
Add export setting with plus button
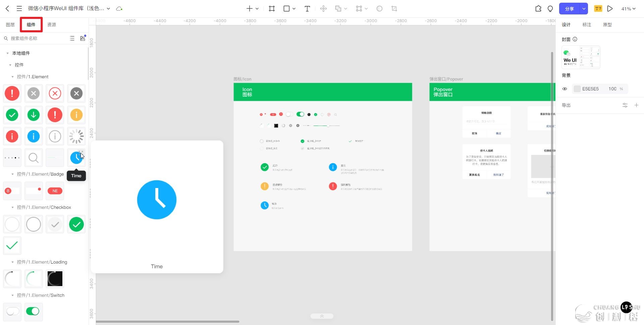point(636,105)
